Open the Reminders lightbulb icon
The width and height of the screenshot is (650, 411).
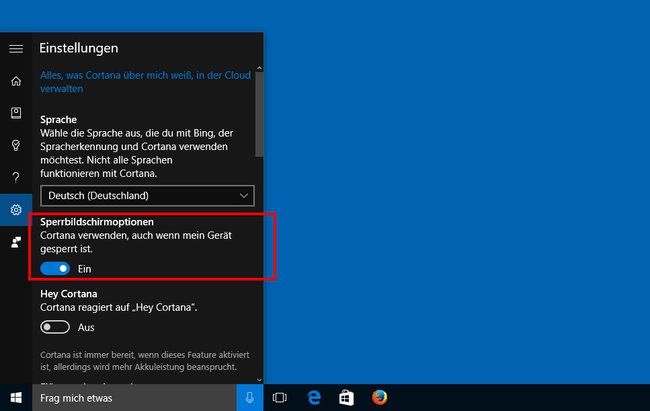(x=16, y=145)
